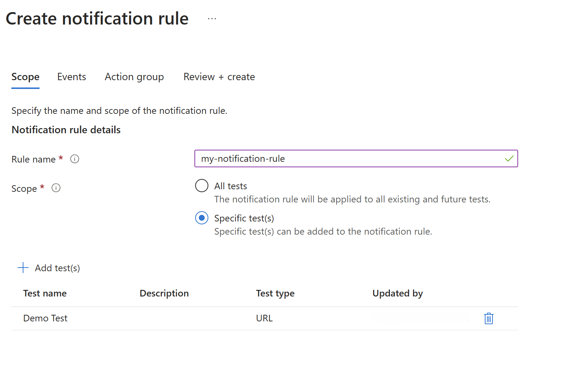Switch to the Scope tab
This screenshot has height=392, width=580.
point(25,77)
